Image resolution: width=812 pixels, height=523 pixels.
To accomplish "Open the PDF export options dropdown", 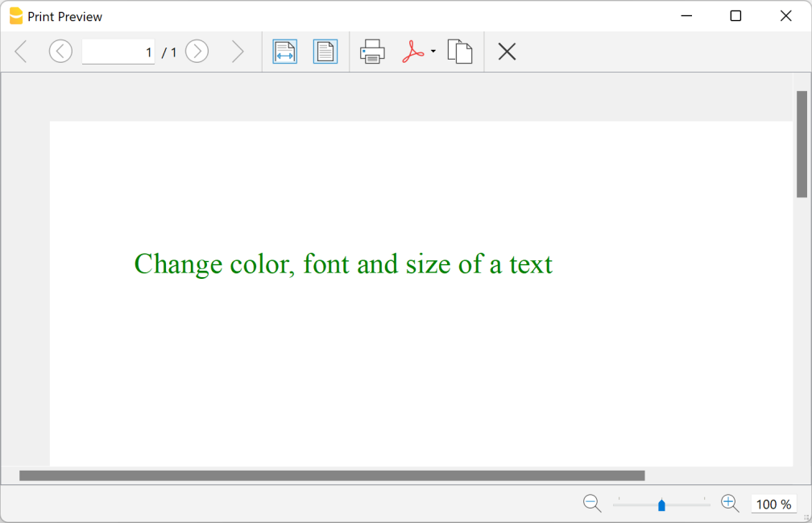I will [433, 51].
